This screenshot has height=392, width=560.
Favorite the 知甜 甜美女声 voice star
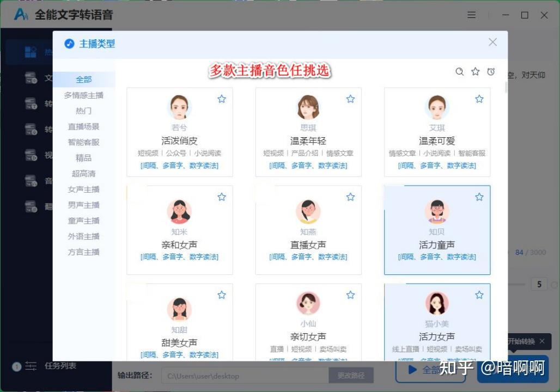tap(222, 295)
